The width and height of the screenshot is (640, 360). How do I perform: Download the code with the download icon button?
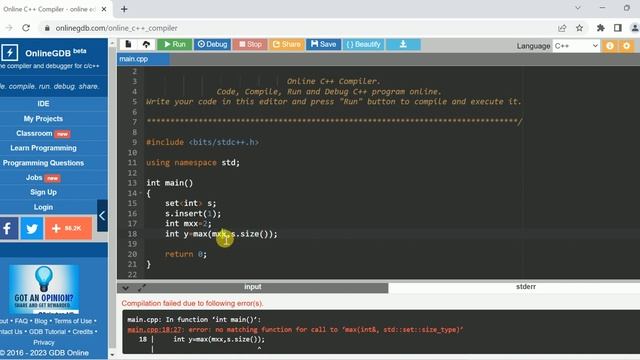pos(403,44)
